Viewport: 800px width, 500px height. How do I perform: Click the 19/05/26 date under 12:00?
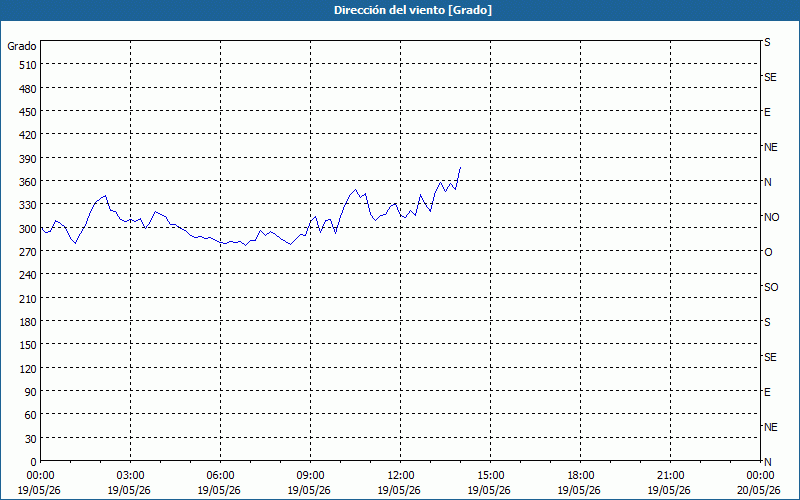(399, 490)
